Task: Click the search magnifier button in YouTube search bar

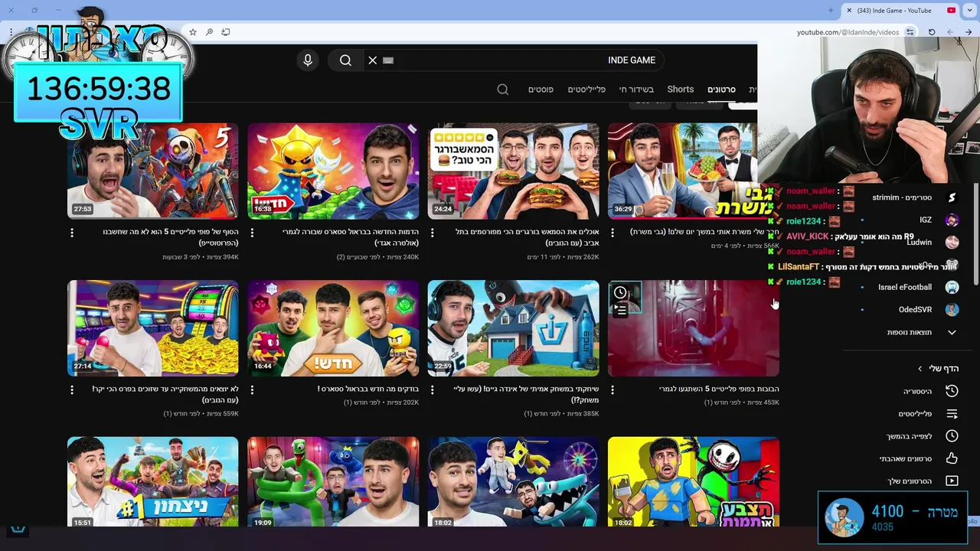Action: 345,60
